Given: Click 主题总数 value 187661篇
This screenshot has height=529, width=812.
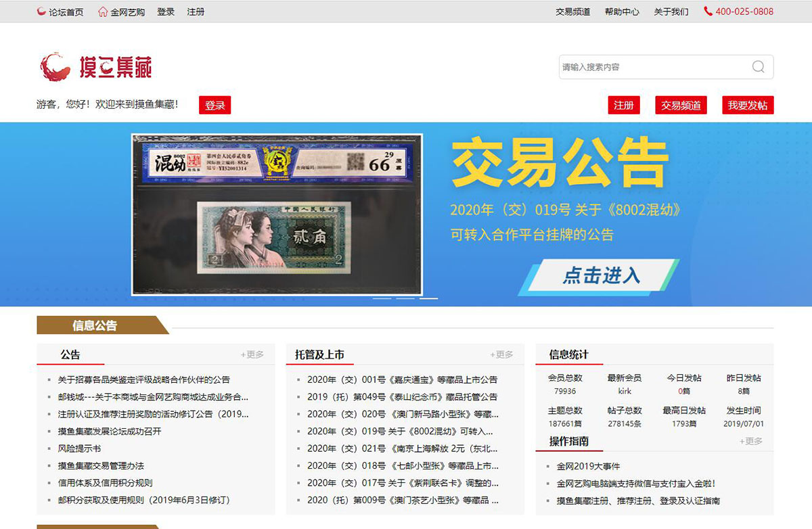Looking at the screenshot, I should click(x=565, y=423).
